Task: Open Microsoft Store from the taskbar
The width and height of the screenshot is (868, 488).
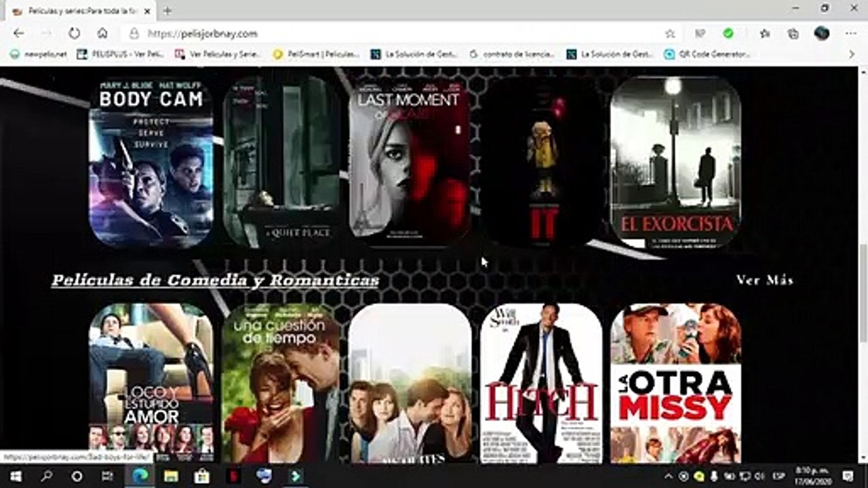Action: [201, 476]
